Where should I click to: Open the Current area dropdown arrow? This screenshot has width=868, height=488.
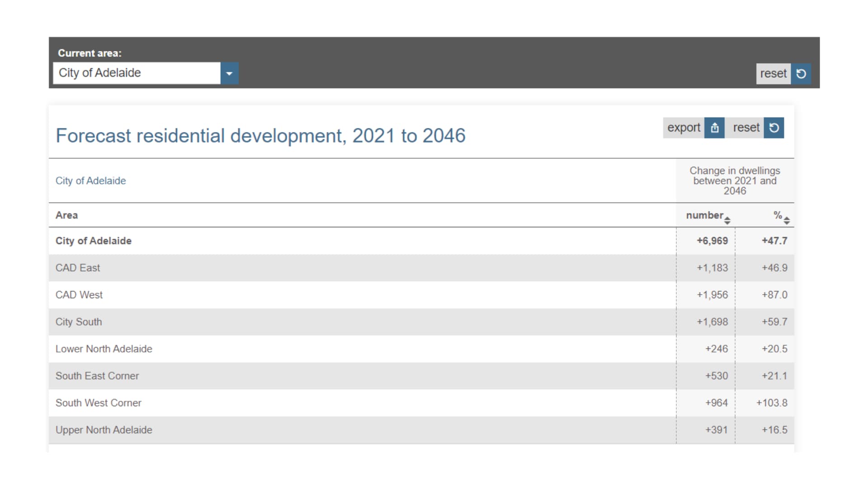(x=229, y=73)
